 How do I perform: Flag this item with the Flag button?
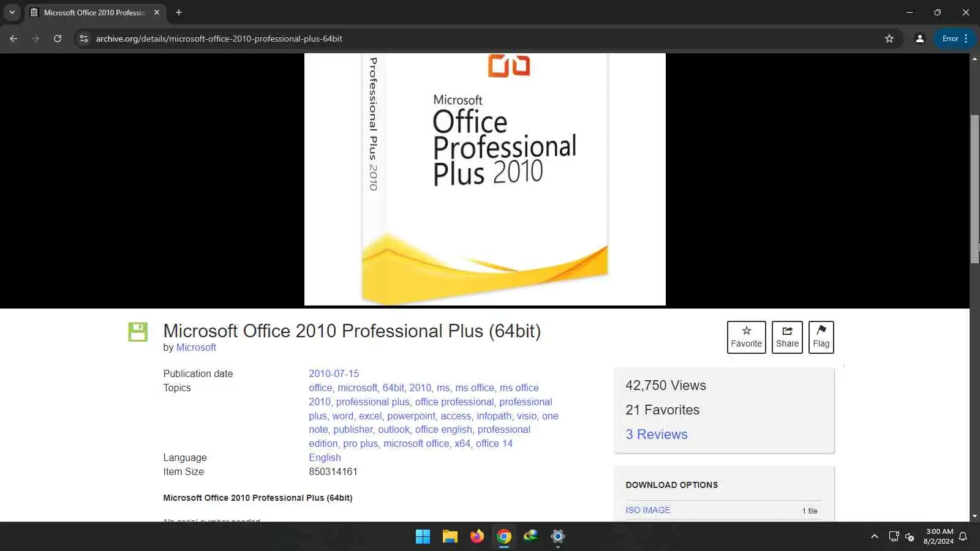coord(821,337)
